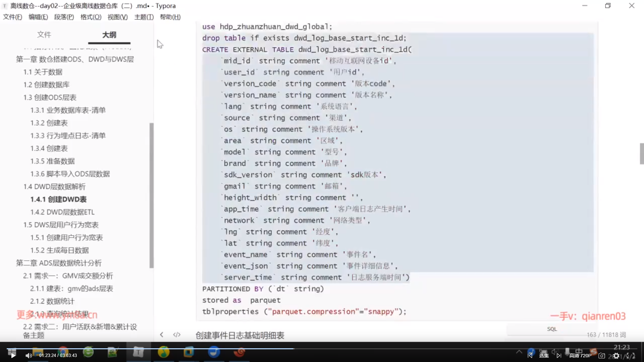The image size is (644, 362).
Task: Toggle source code mode icon
Action: 177,335
